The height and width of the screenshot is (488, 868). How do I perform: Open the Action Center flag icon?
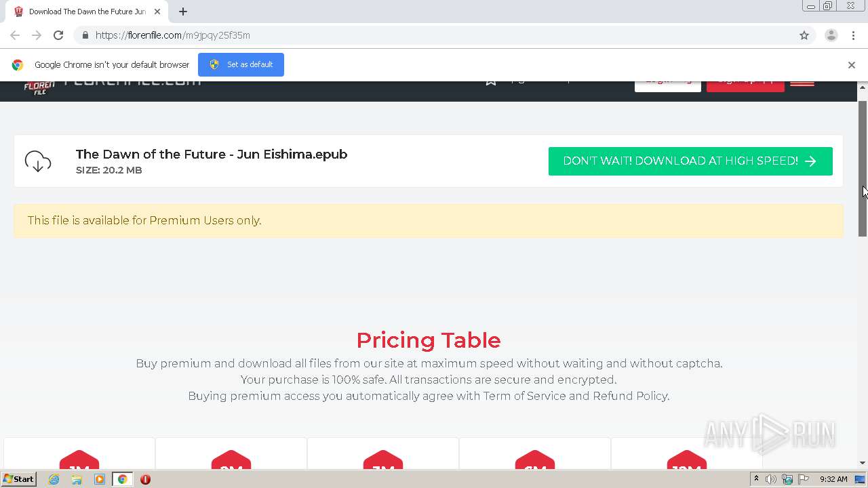pyautogui.click(x=804, y=479)
